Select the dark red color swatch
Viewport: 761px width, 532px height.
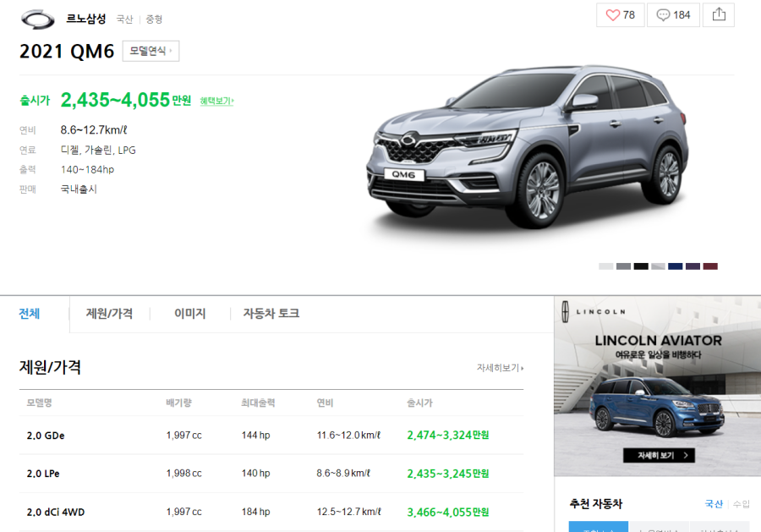pos(710,266)
